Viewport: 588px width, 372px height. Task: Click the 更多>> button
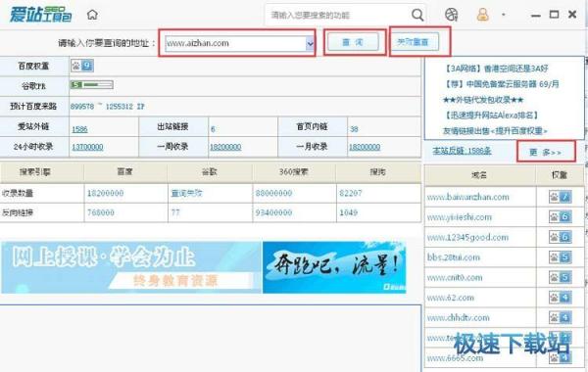[546, 152]
